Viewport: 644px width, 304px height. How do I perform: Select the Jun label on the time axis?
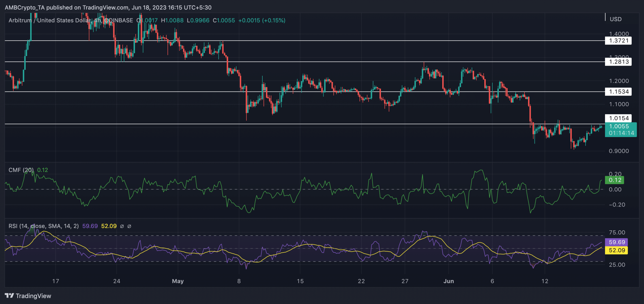[449, 281]
